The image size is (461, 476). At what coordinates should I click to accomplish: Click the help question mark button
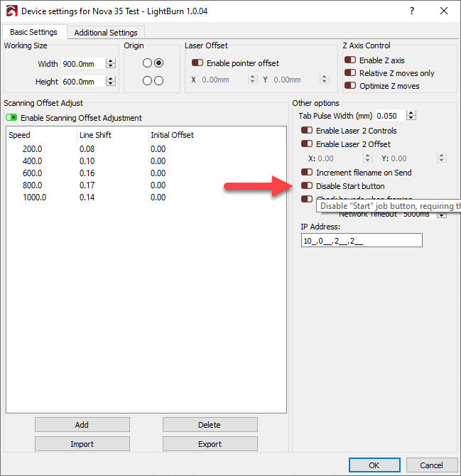point(411,11)
